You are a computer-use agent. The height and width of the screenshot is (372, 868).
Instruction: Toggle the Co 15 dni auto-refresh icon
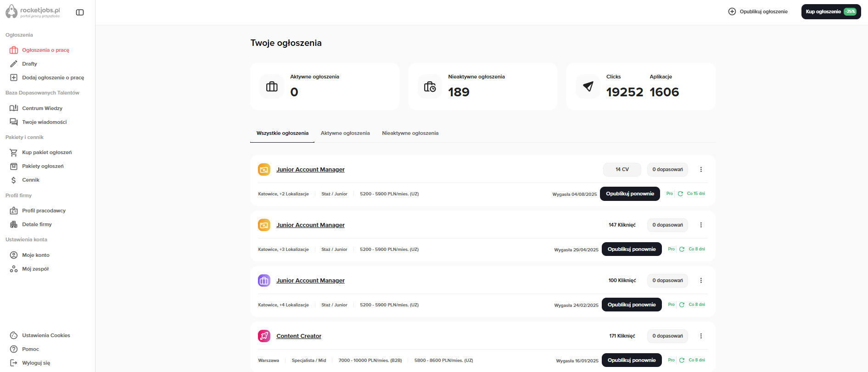point(680,194)
